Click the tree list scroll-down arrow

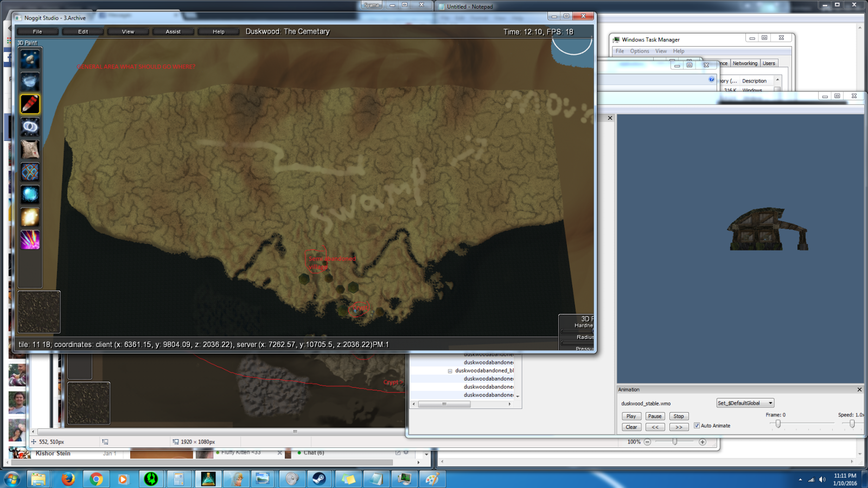pyautogui.click(x=518, y=396)
